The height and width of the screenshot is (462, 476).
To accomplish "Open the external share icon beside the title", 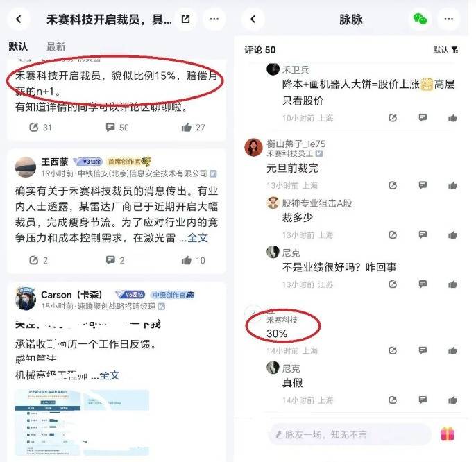I will 185,19.
